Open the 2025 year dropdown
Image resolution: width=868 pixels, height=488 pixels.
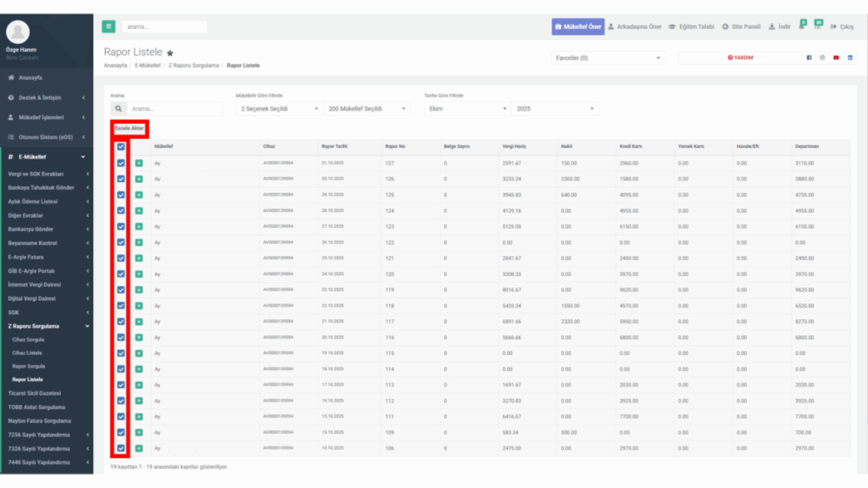(554, 109)
